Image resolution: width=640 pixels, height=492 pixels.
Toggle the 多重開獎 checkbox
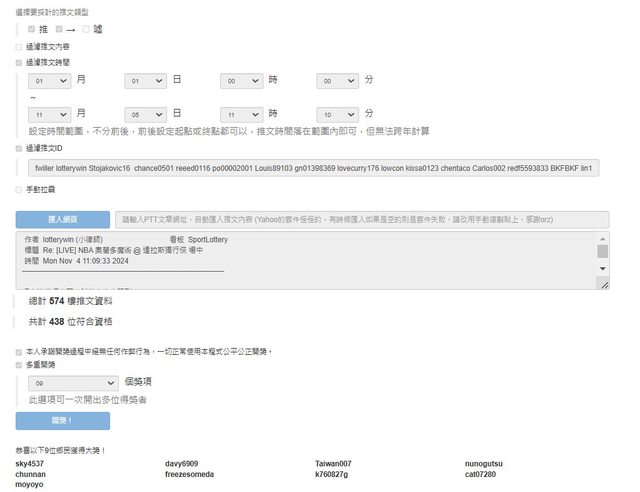(x=19, y=365)
